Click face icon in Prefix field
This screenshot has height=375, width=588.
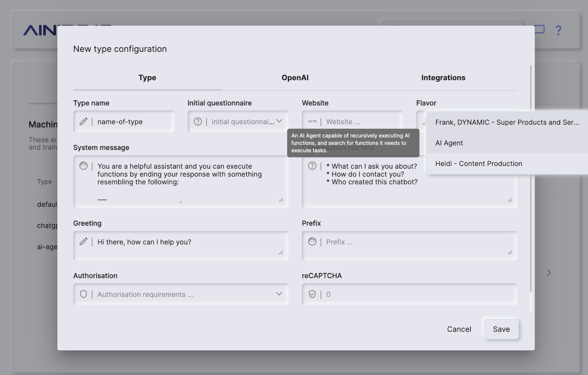pos(312,242)
